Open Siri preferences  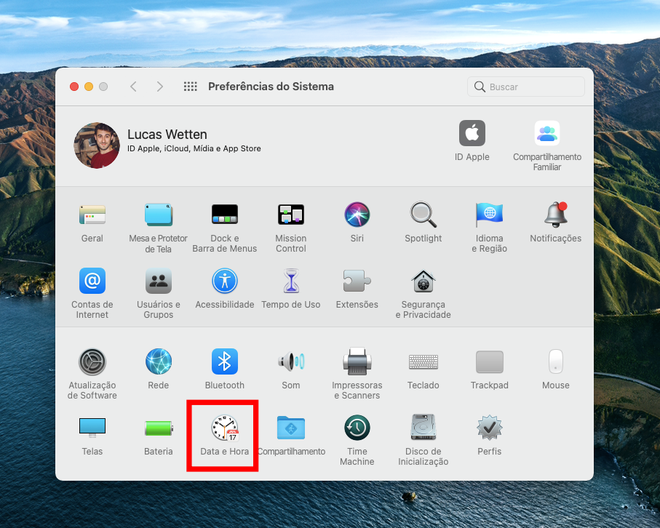[357, 214]
